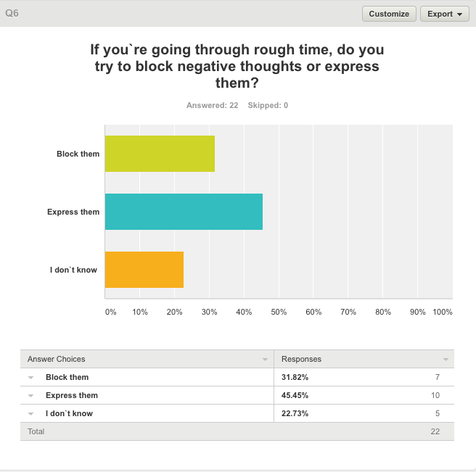Click the Q6 question number label
476x472 pixels.
pyautogui.click(x=12, y=13)
